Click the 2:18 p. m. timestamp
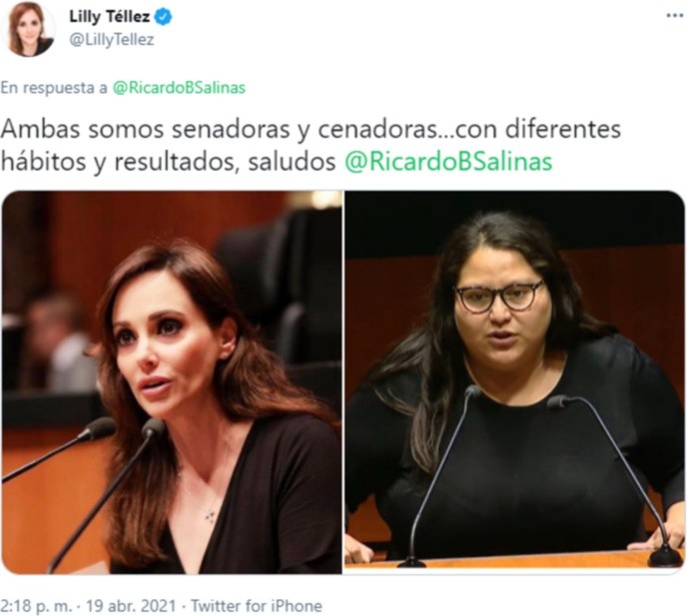Image resolution: width=699 pixels, height=616 pixels. (36, 606)
